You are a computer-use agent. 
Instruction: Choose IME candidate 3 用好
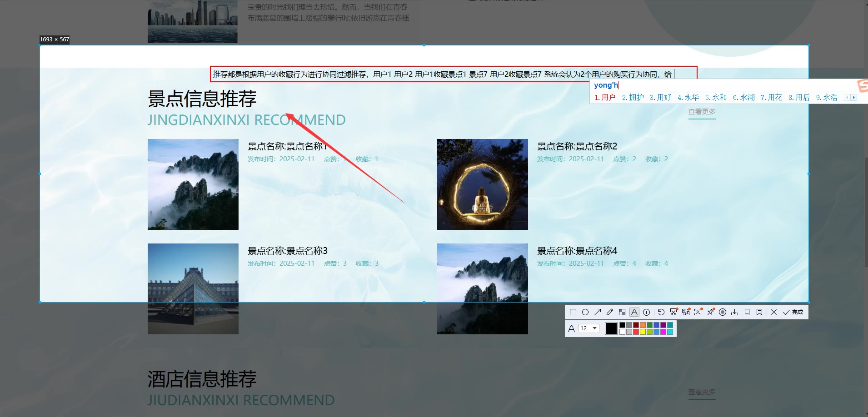point(661,97)
